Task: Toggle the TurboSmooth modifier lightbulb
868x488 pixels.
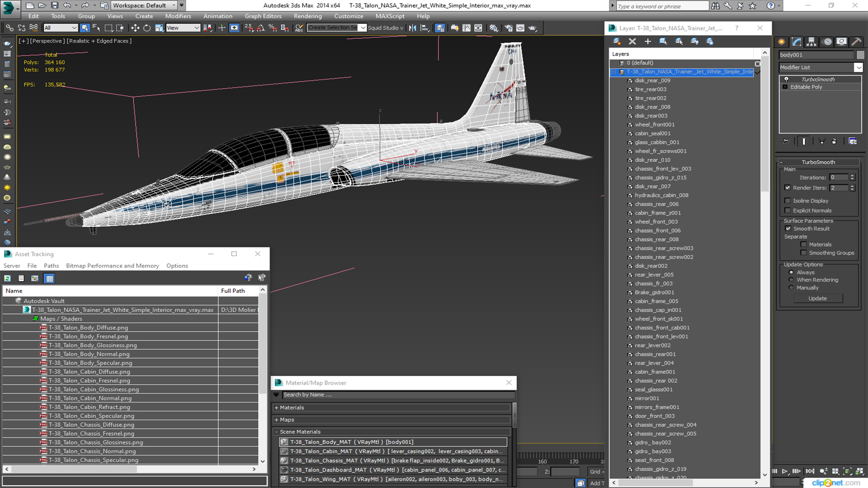Action: click(x=786, y=79)
